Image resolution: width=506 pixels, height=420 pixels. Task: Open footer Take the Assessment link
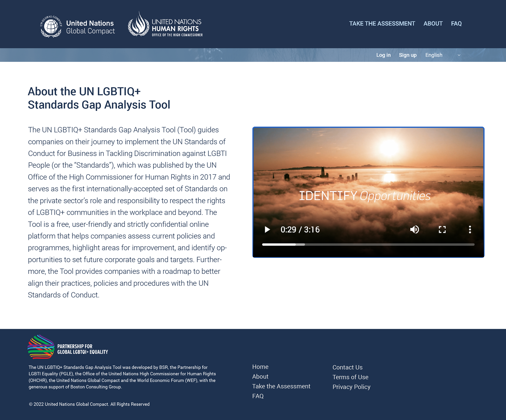point(281,386)
